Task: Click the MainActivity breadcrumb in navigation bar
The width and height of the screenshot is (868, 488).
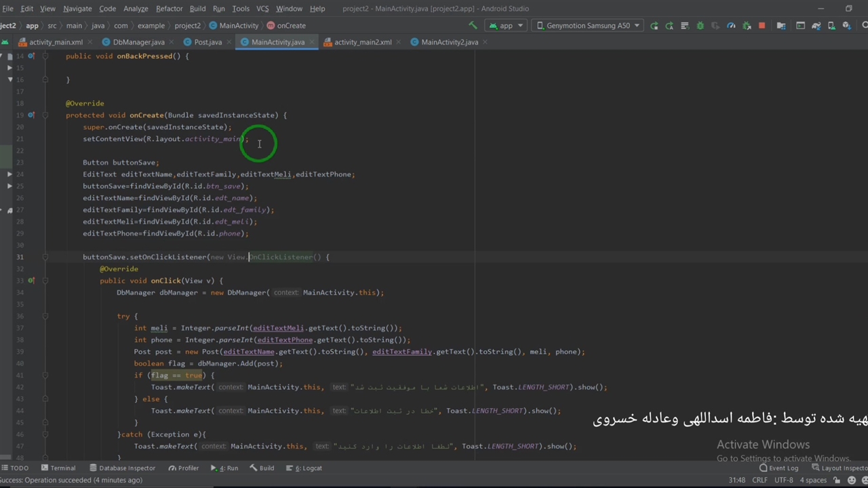Action: pyautogui.click(x=238, y=26)
